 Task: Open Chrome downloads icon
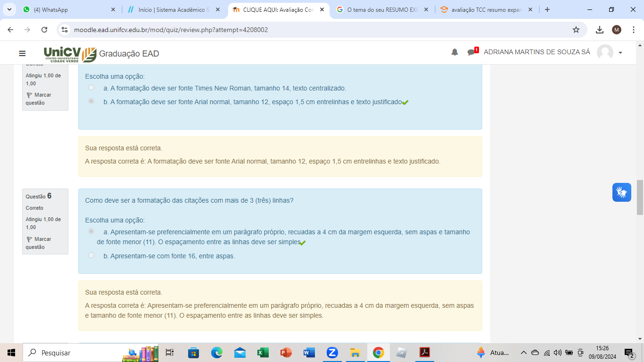pyautogui.click(x=599, y=30)
